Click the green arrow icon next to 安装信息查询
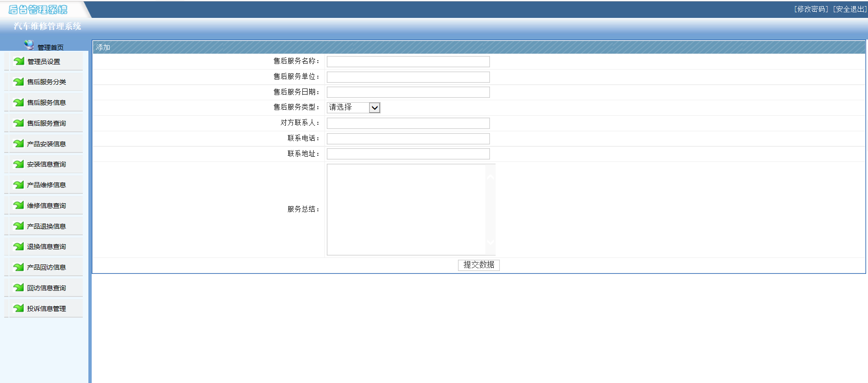The height and width of the screenshot is (383, 868). (19, 164)
